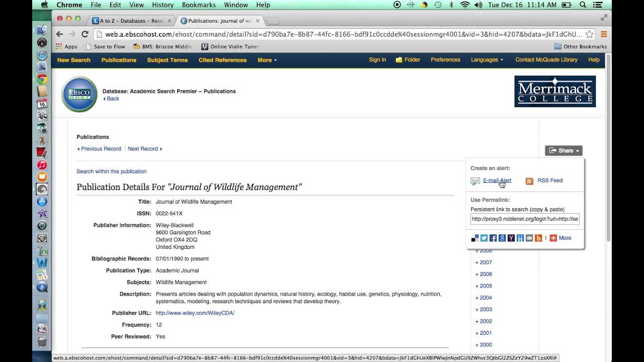Click the EBSCOhost logo

tap(79, 94)
